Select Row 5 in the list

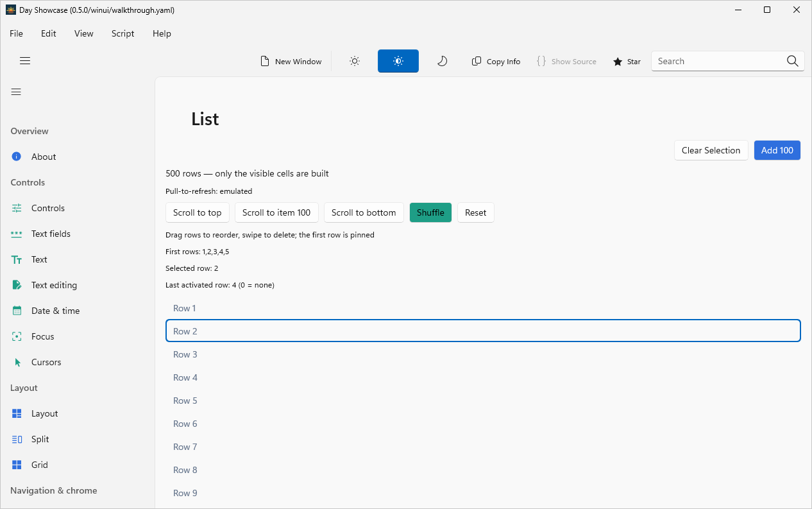coord(483,401)
